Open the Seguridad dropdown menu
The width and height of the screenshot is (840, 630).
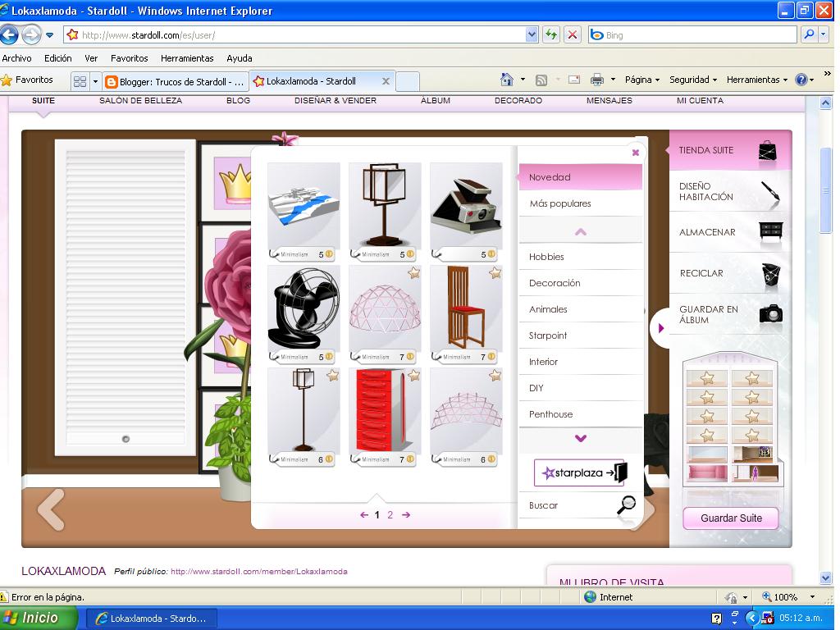click(693, 80)
